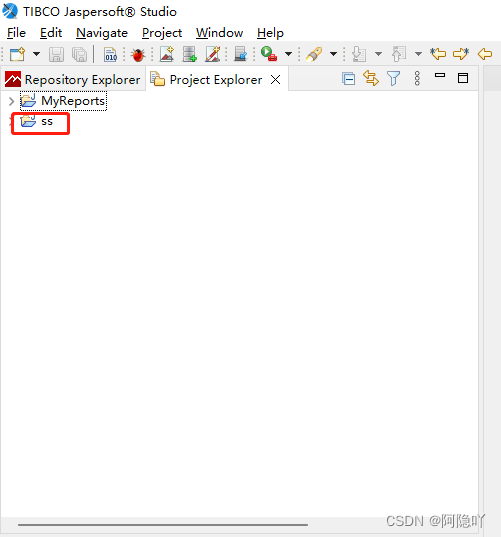Click the Save disk icon
The height and width of the screenshot is (537, 501).
57,54
